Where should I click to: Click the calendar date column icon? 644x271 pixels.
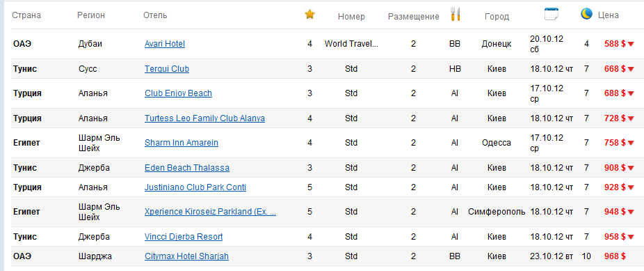552,14
